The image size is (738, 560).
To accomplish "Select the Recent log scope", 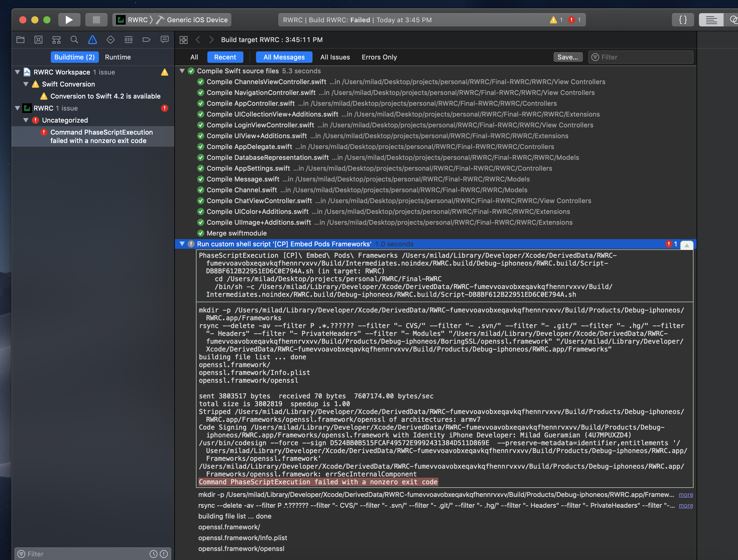I will [225, 57].
